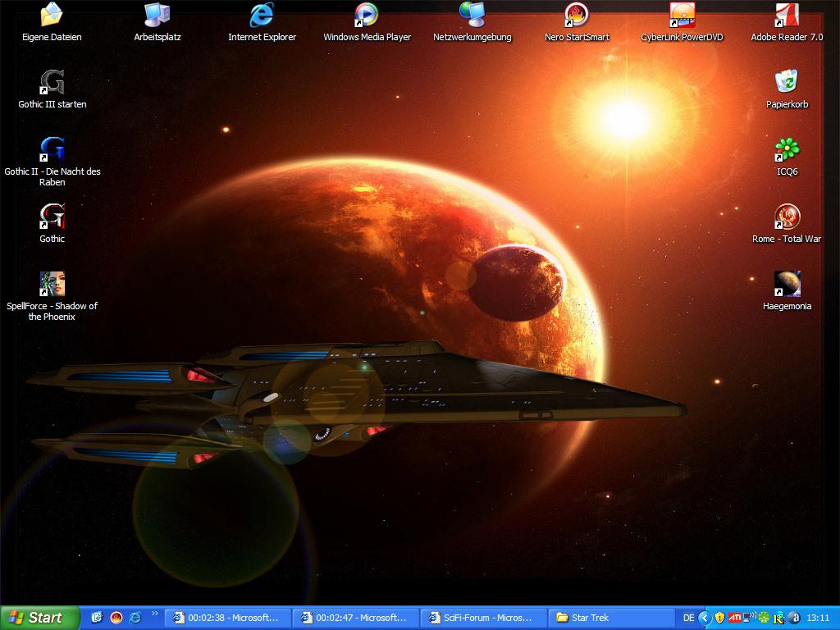Launch Haegemonia game shortcut
Viewport: 840px width, 630px height.
pyautogui.click(x=787, y=285)
